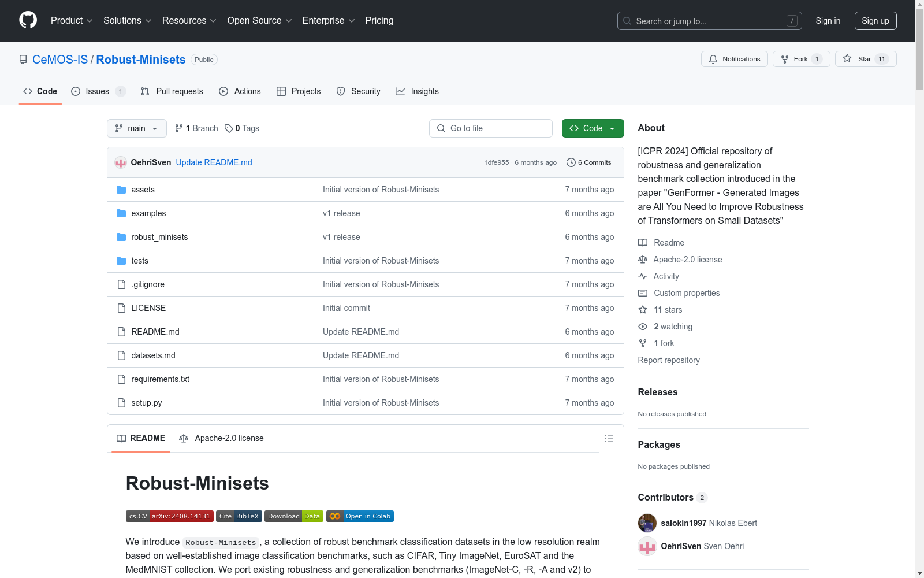Switch to the Actions tab
Screen dimensions: 924x578
click(240, 91)
